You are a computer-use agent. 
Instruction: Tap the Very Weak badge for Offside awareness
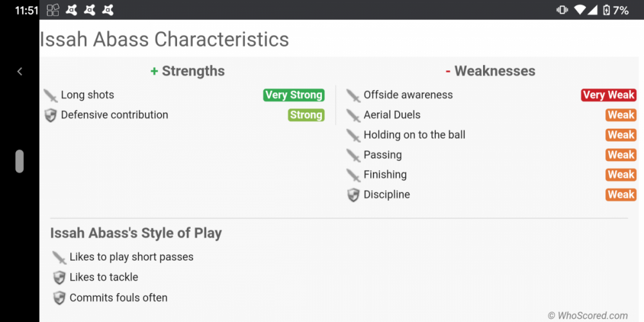[608, 95]
